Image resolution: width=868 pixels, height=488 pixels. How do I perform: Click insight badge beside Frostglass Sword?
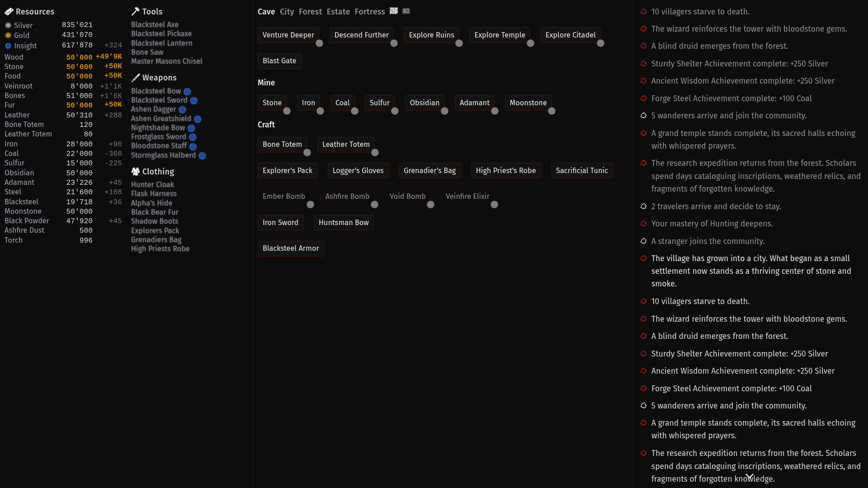click(x=193, y=137)
